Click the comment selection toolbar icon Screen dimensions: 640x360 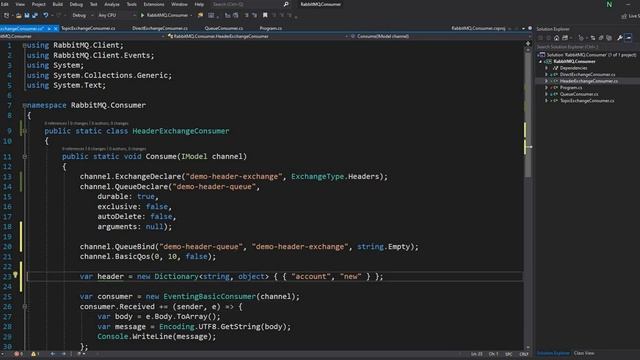246,16
